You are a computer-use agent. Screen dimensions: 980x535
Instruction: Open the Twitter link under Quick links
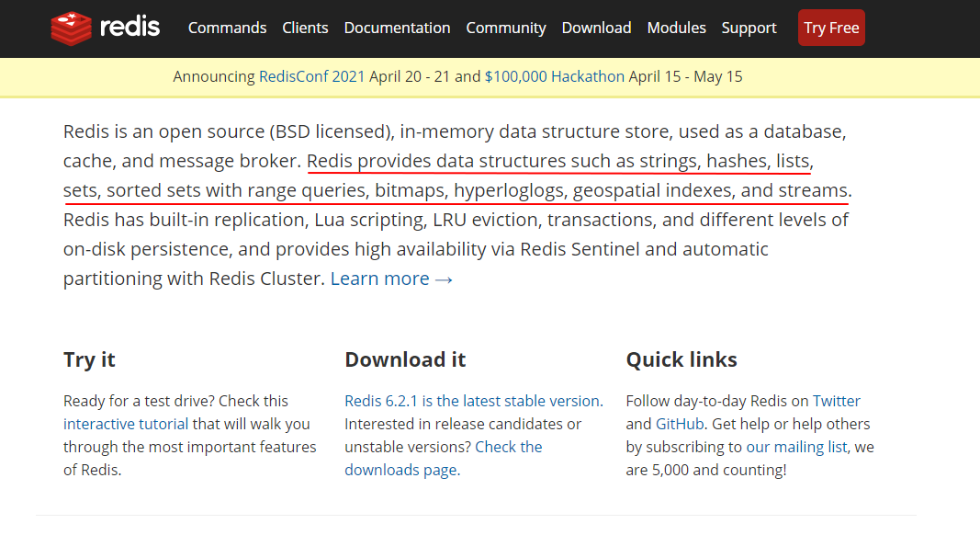click(x=837, y=401)
